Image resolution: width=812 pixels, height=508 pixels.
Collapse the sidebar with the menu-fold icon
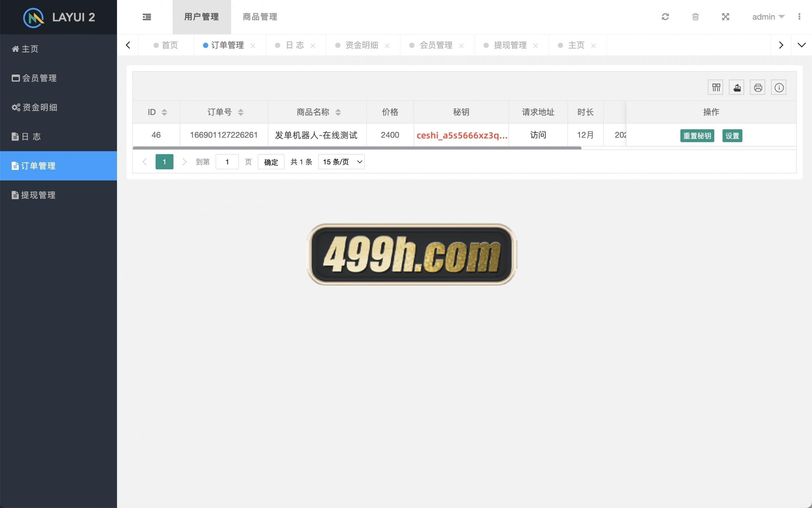[x=147, y=17]
